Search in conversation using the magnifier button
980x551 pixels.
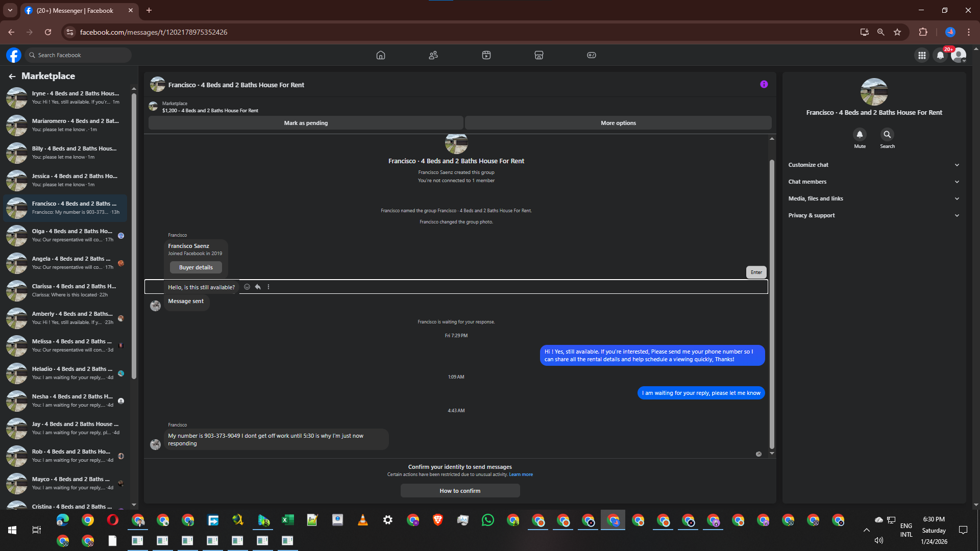887,135
